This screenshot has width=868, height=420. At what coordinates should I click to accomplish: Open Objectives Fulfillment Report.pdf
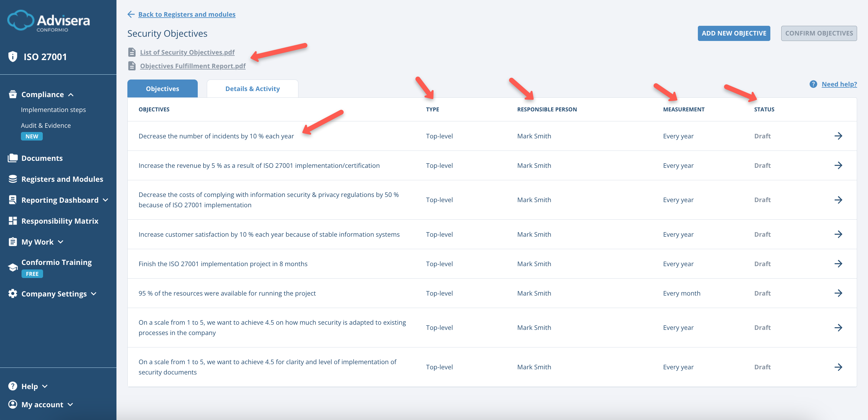click(193, 66)
